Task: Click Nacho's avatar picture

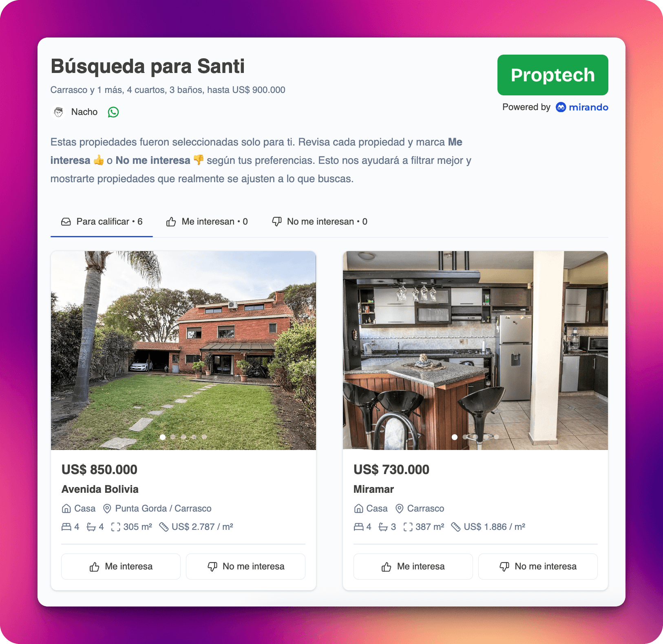Action: (59, 112)
